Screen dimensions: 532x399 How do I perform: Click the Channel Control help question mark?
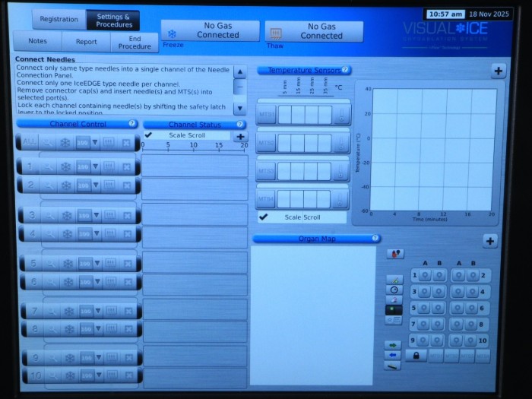[132, 123]
